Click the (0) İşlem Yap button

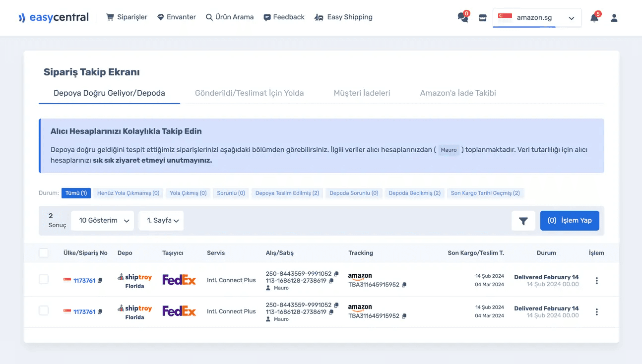[x=570, y=221]
